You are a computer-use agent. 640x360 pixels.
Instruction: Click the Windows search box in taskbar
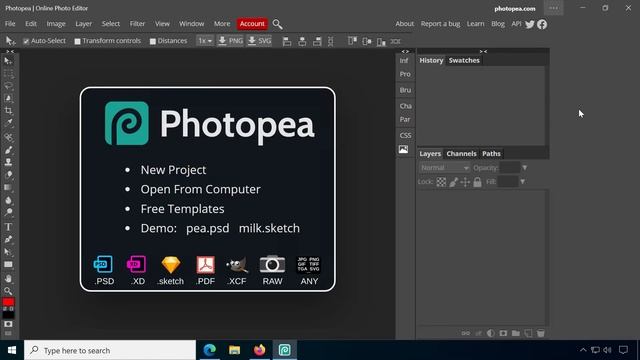(x=110, y=350)
